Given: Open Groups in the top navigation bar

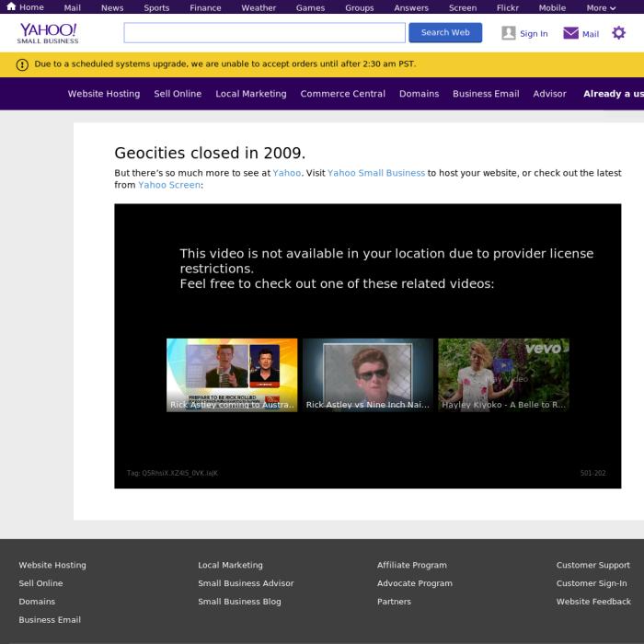Looking at the screenshot, I should click(x=360, y=7).
